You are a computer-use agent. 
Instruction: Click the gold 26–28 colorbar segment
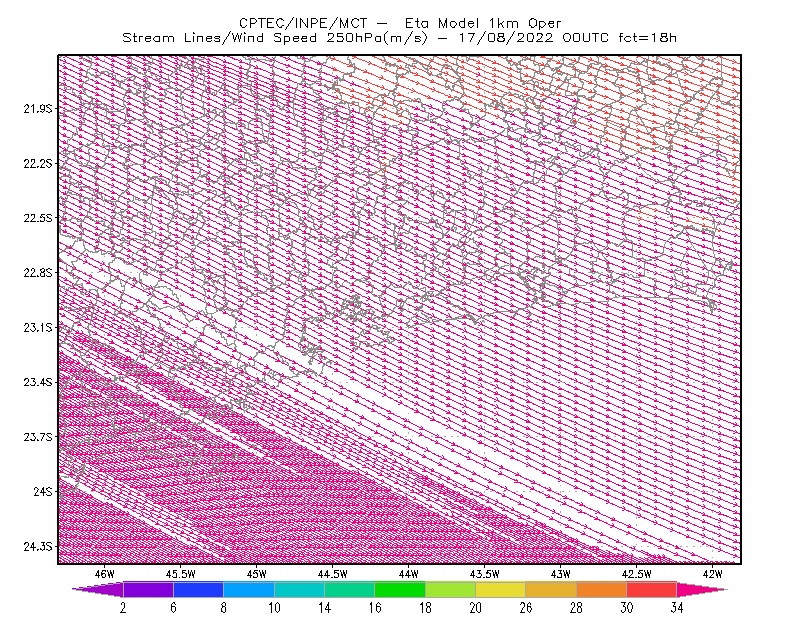click(x=551, y=589)
